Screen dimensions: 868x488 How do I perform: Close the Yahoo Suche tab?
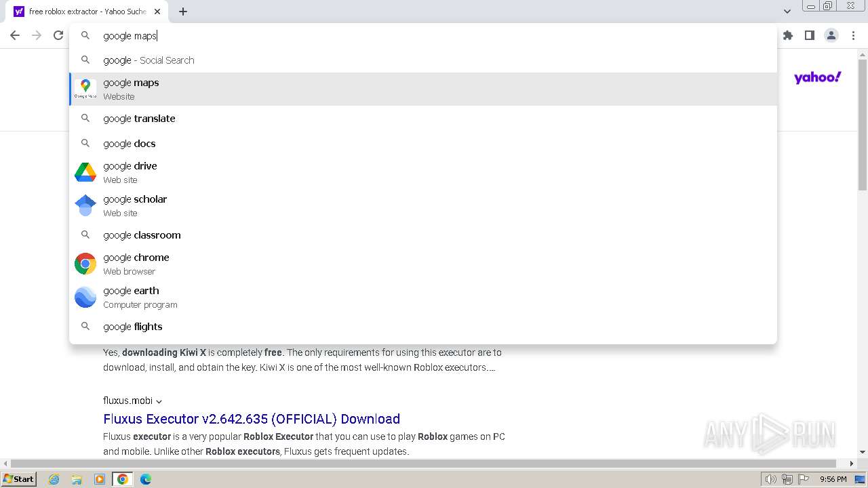[158, 12]
